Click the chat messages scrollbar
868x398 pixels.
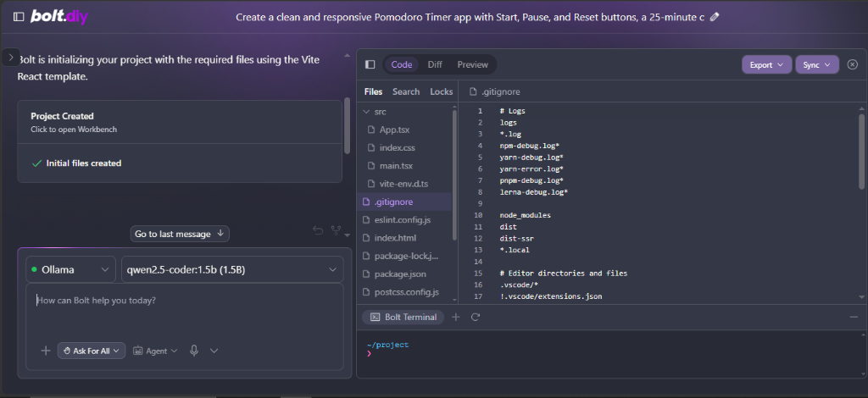[347, 125]
